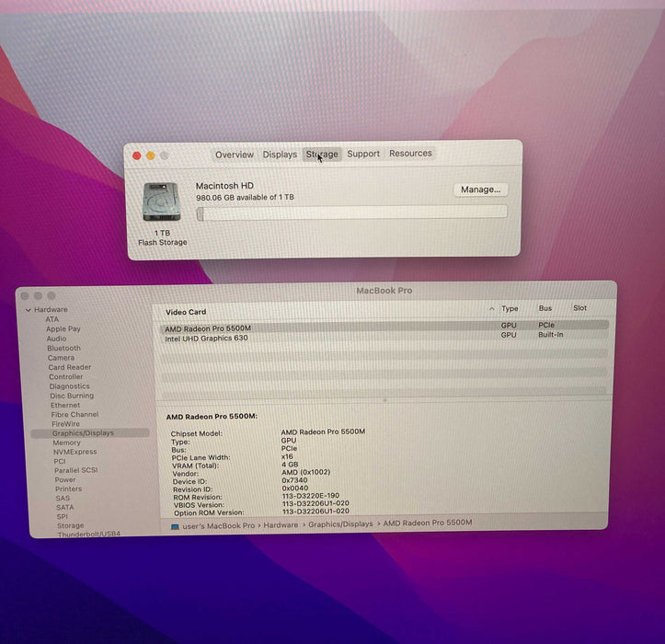Select Diagnostics in the sidebar
The image size is (665, 644).
pyautogui.click(x=70, y=386)
